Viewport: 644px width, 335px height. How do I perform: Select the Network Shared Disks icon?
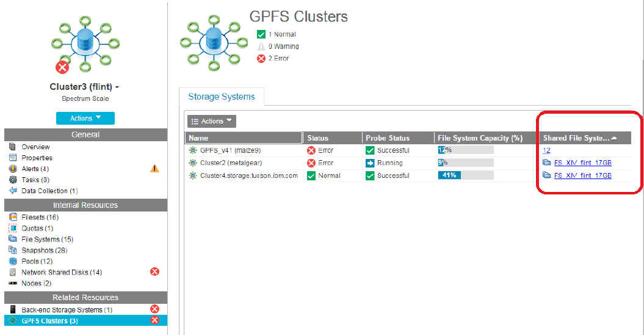click(x=13, y=272)
